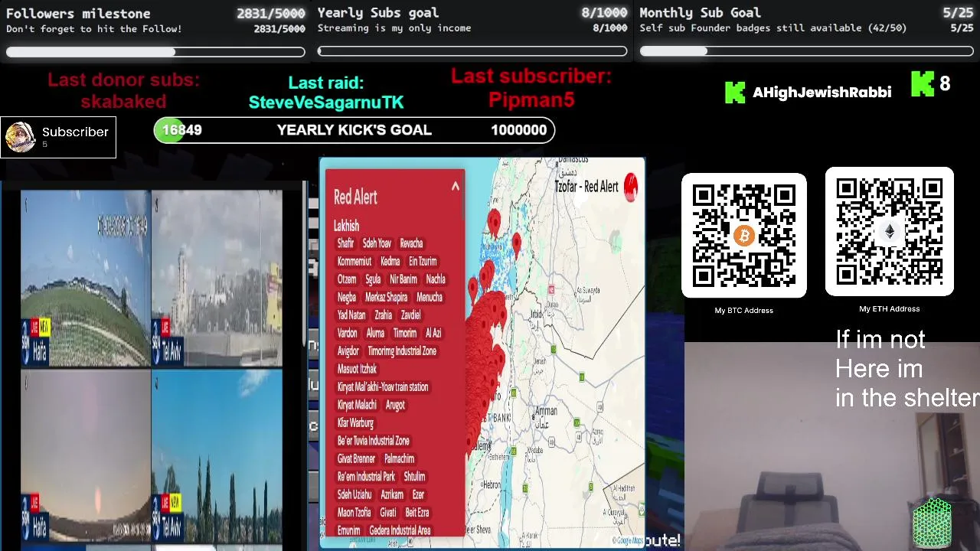Collapse the Red Alert panel chevron
Screen dimensions: 980x551
coord(455,186)
